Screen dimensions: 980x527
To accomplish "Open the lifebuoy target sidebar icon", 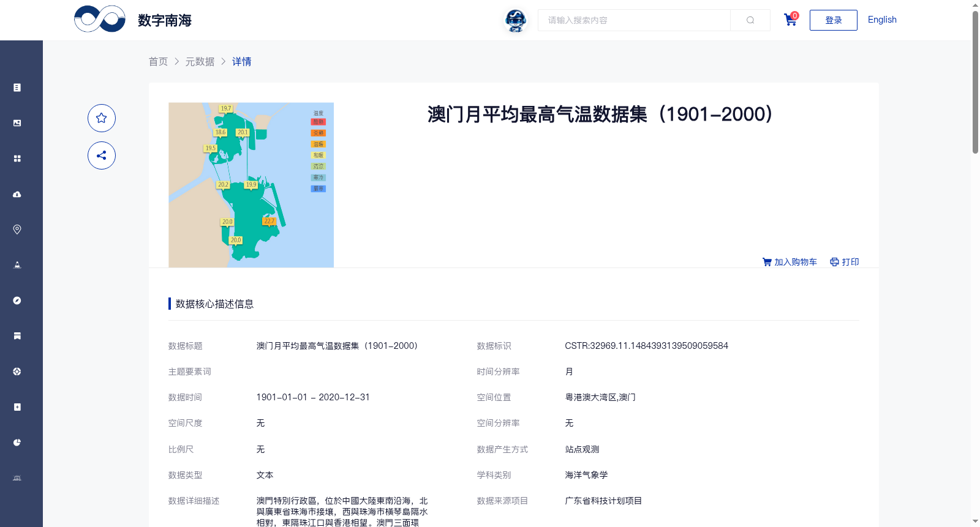I will pyautogui.click(x=17, y=372).
